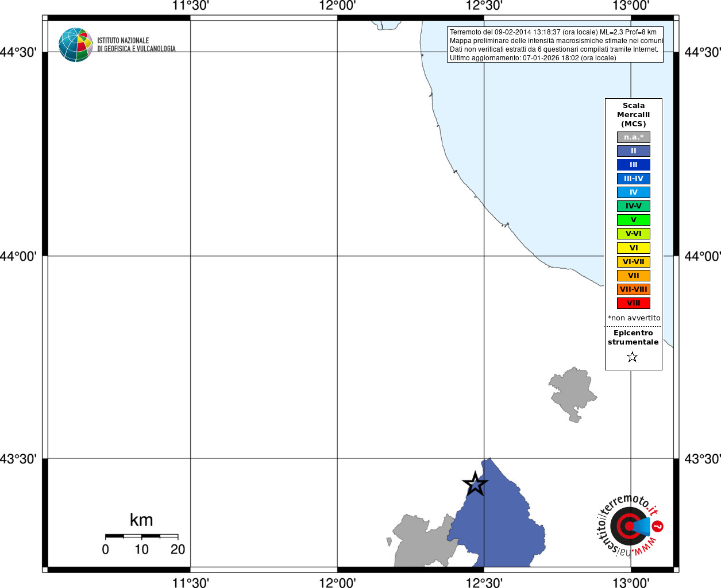Screen dimensions: 721x588
Task: Select the III-IV intensity legend swatch
Action: tap(634, 179)
